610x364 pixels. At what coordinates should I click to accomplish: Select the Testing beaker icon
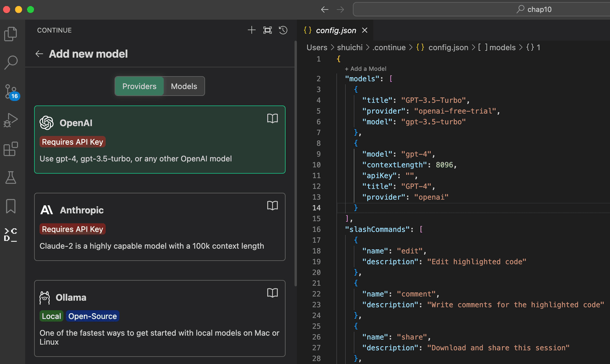(x=11, y=177)
